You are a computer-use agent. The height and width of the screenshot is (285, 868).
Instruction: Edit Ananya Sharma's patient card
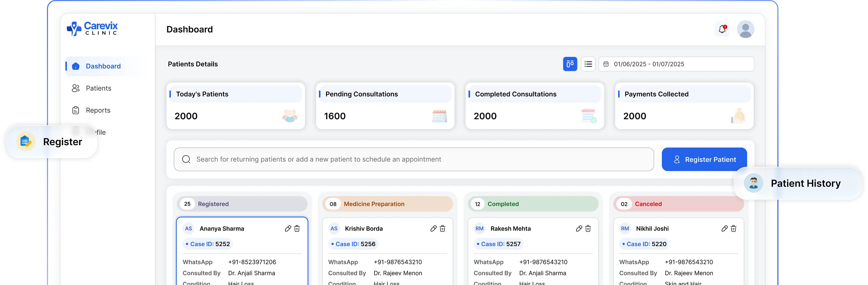288,229
